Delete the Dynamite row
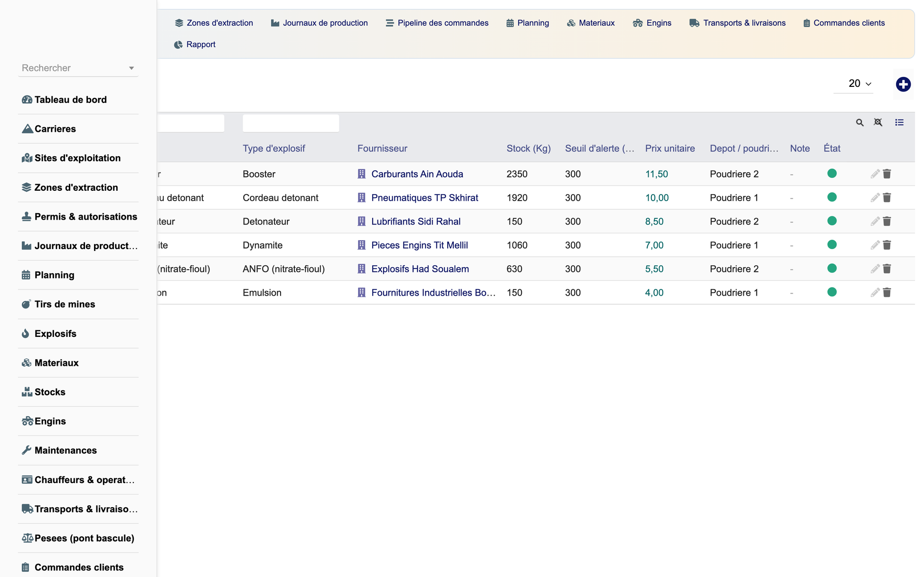Viewport: 924px width, 577px height. click(887, 245)
